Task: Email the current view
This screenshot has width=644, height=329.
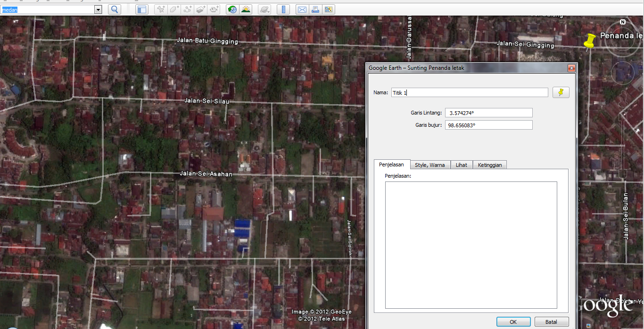Action: (x=302, y=9)
